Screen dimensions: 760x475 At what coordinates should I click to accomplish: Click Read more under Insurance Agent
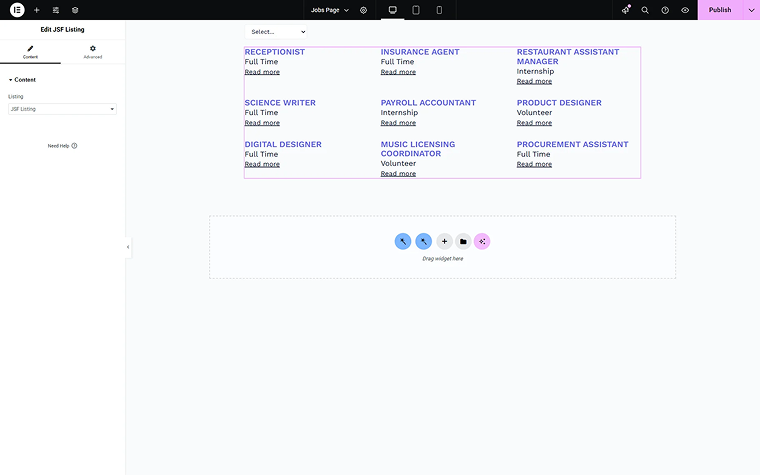(x=398, y=72)
